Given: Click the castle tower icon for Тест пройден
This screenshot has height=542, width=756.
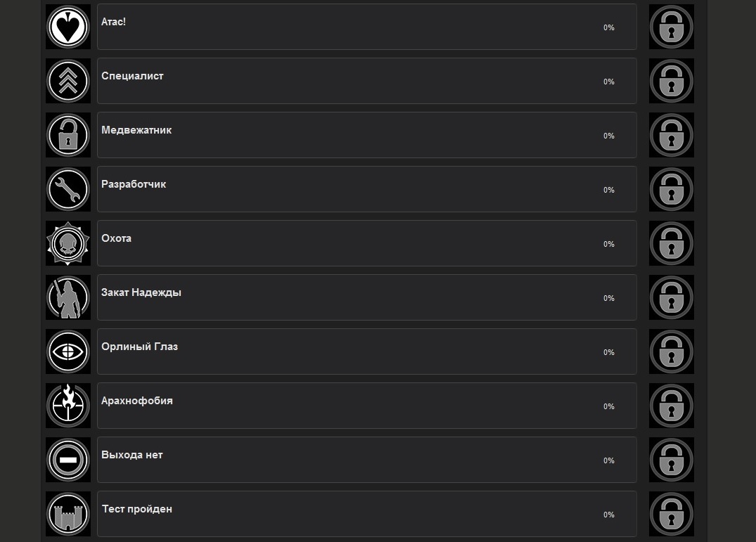Looking at the screenshot, I should tap(68, 514).
